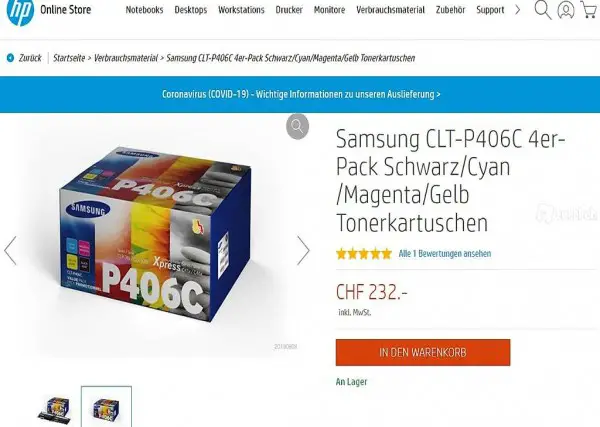Click the Zurück back arrow icon
The width and height of the screenshot is (600, 427).
tap(10, 58)
